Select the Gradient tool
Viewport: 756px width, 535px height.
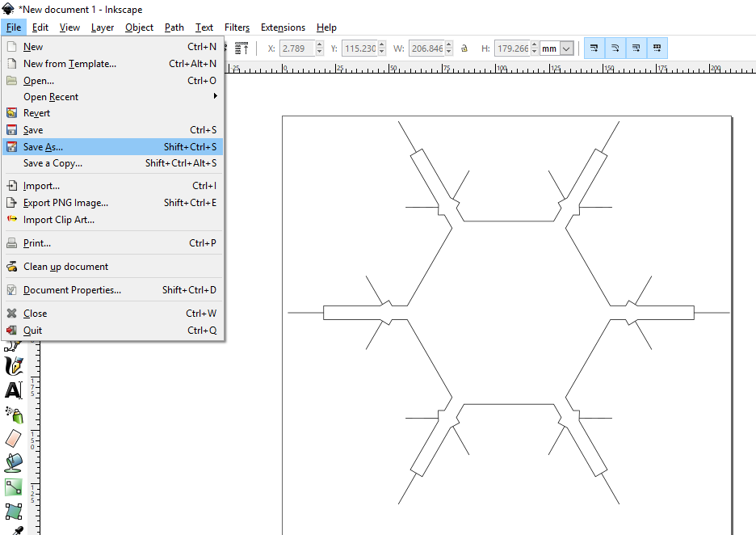click(14, 487)
